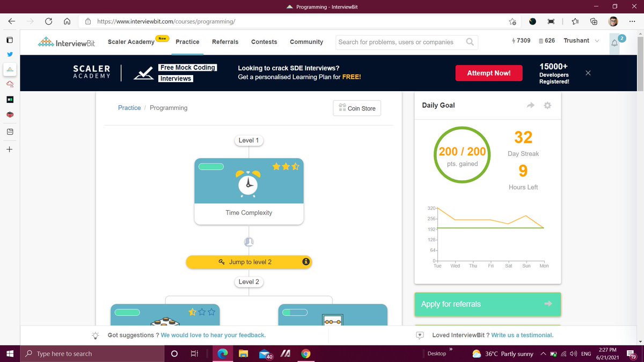Screen dimensions: 644x362
Task: Open Cortana circle on taskbar
Action: [174, 354]
